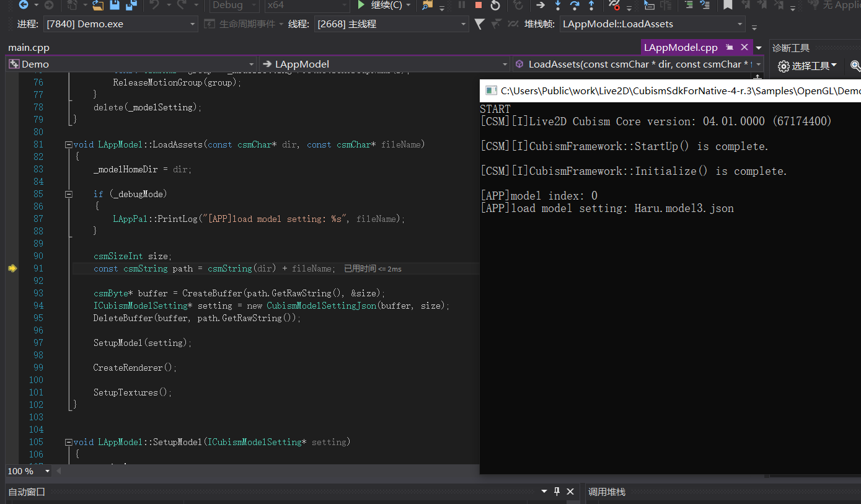Click the breakpoint margin arrow at line 91
Screen dimensions: 861x504
12,268
